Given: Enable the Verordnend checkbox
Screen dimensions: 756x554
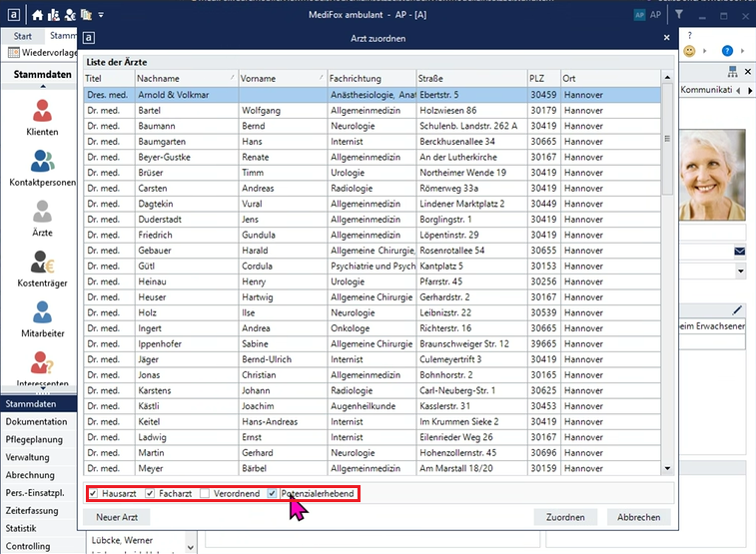Looking at the screenshot, I should click(205, 494).
